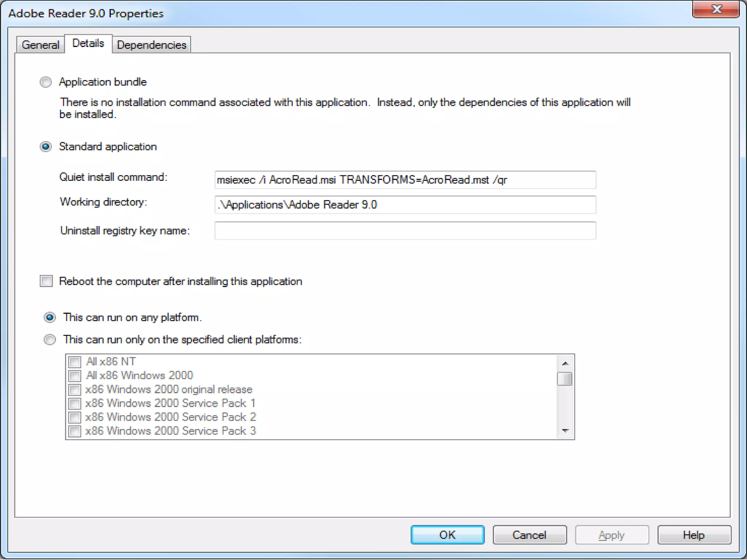The width and height of the screenshot is (747, 560).
Task: Confirm with the OK button
Action: click(x=448, y=535)
